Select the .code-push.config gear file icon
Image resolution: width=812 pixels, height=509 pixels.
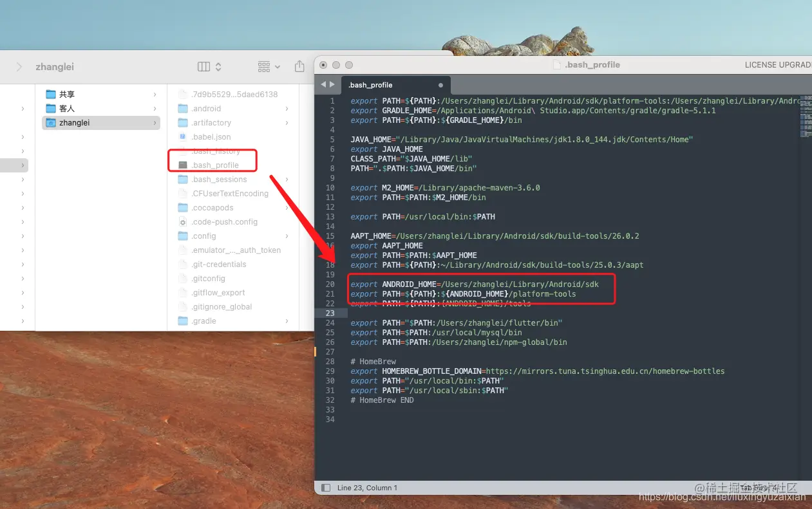pyautogui.click(x=183, y=222)
